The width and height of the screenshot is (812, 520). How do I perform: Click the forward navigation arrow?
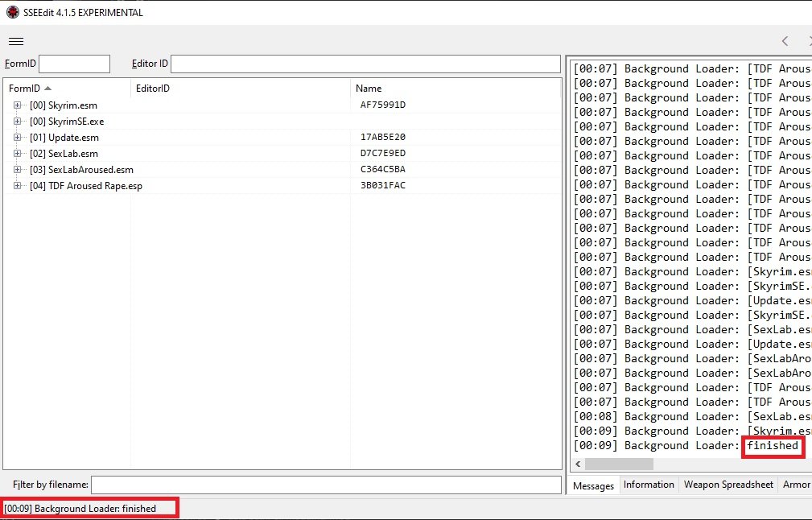tap(807, 41)
